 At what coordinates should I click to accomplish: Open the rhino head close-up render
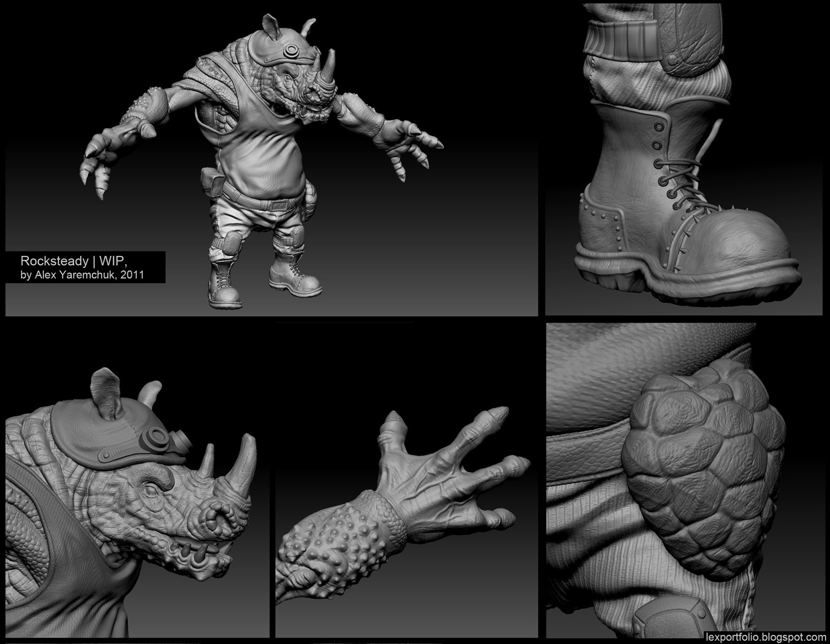point(137,480)
